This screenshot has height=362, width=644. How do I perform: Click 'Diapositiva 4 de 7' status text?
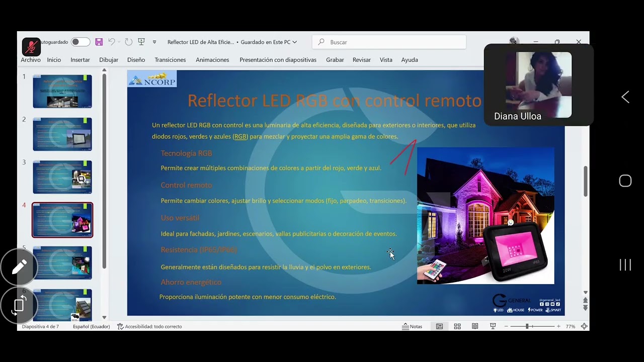40,326
